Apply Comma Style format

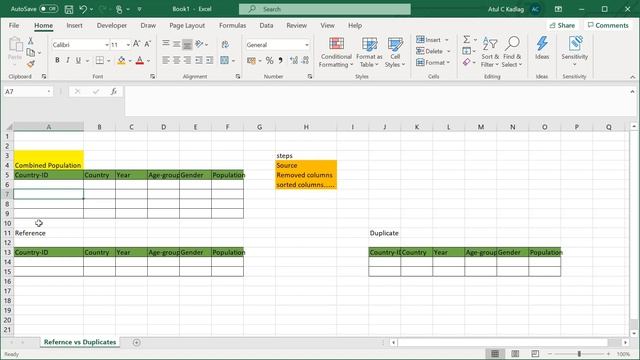(281, 60)
